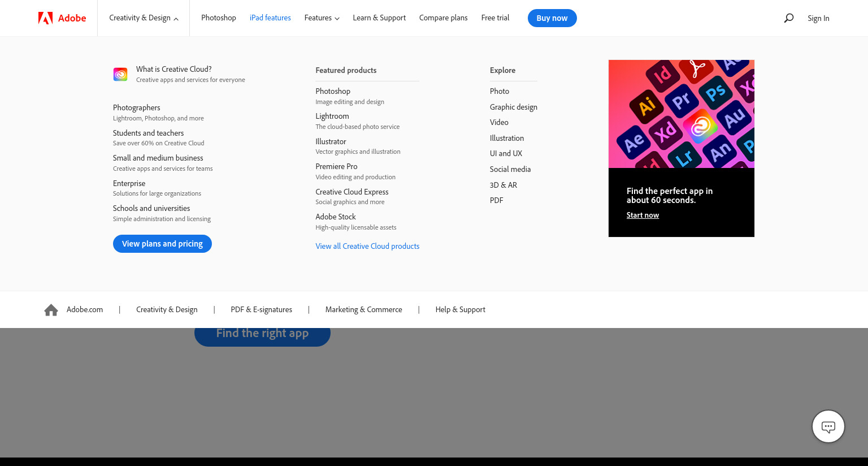
Task: Select Compare plans in navigation
Action: 444,18
